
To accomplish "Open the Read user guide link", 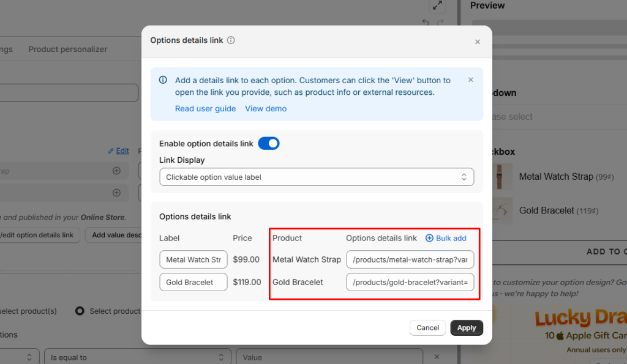I will pos(205,108).
